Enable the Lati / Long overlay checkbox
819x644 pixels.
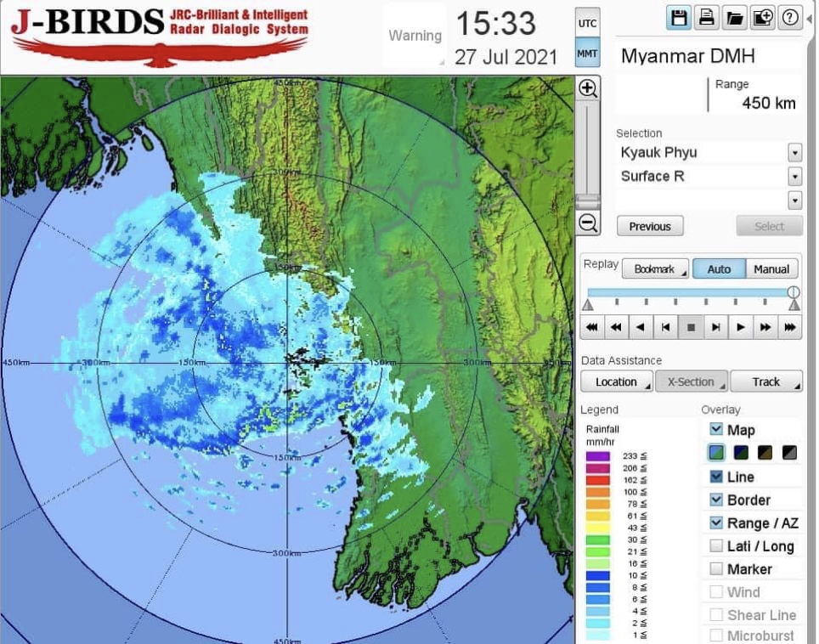click(716, 546)
